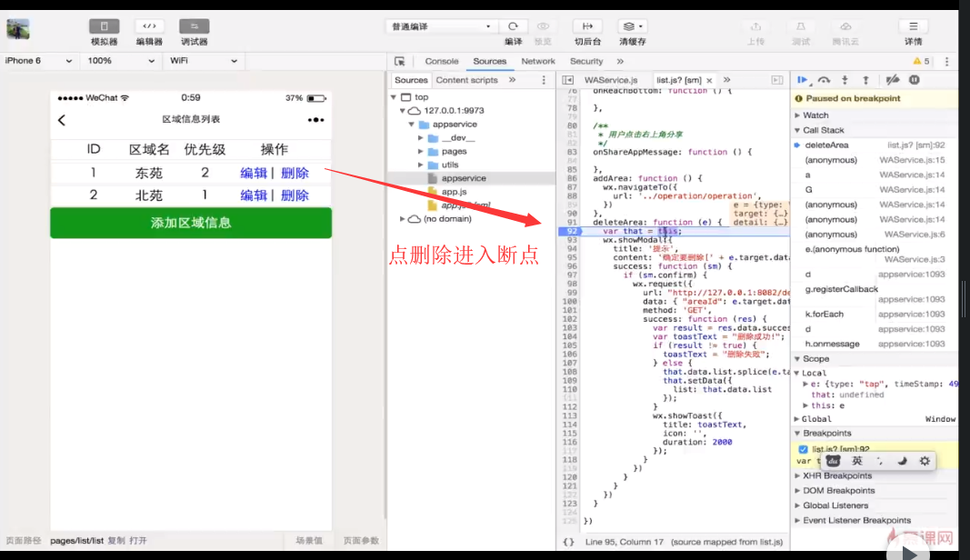The height and width of the screenshot is (560, 970).
Task: Open the Content scripts tab
Action: point(466,80)
